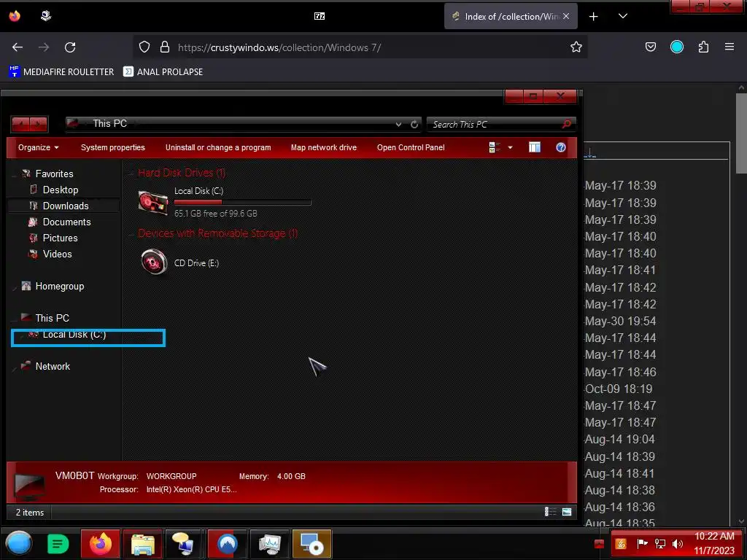Select the Local Disk (C:) drive icon
Image resolution: width=747 pixels, height=560 pixels.
tap(152, 203)
